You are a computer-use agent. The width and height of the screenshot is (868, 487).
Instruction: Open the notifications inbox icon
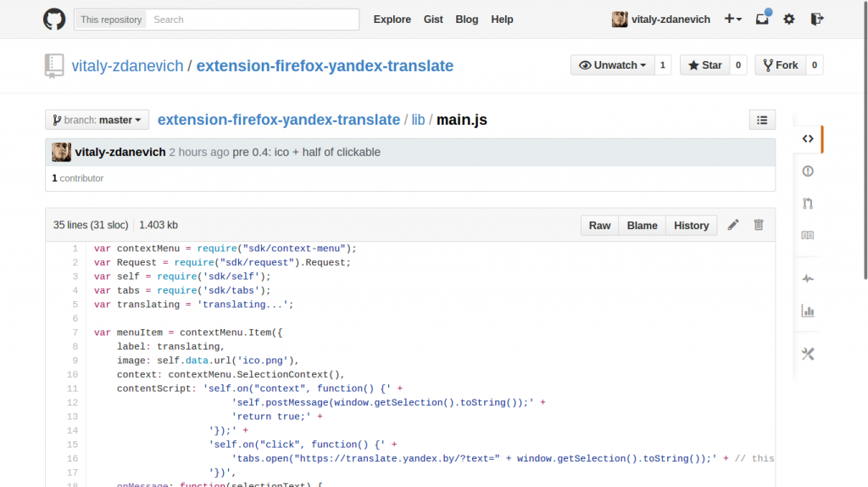coord(762,19)
